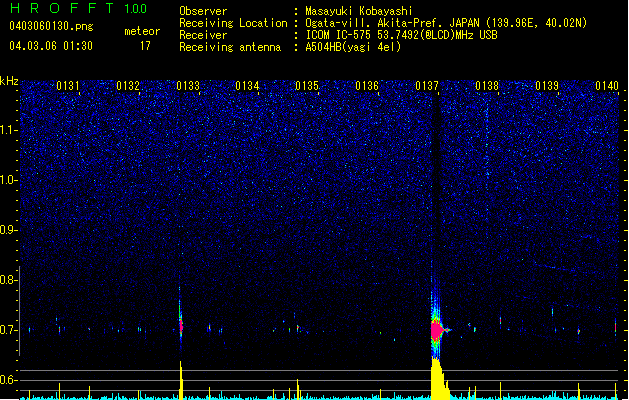Click the 0134 time marker
Screen dimensions: 629x400
pos(248,86)
